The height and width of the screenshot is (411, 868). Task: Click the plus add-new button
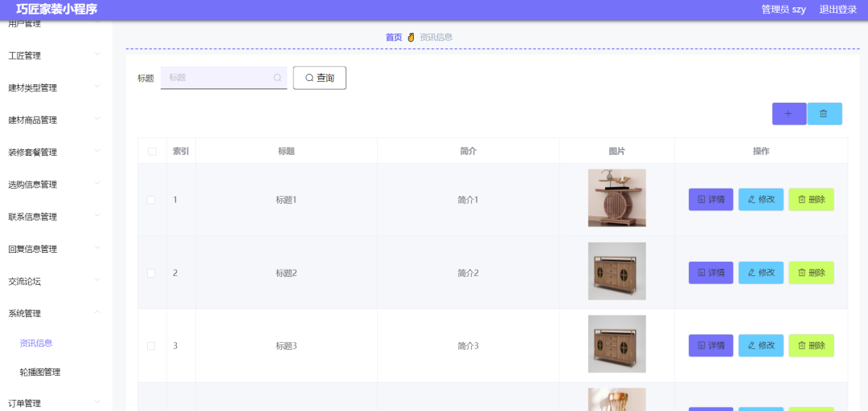789,113
